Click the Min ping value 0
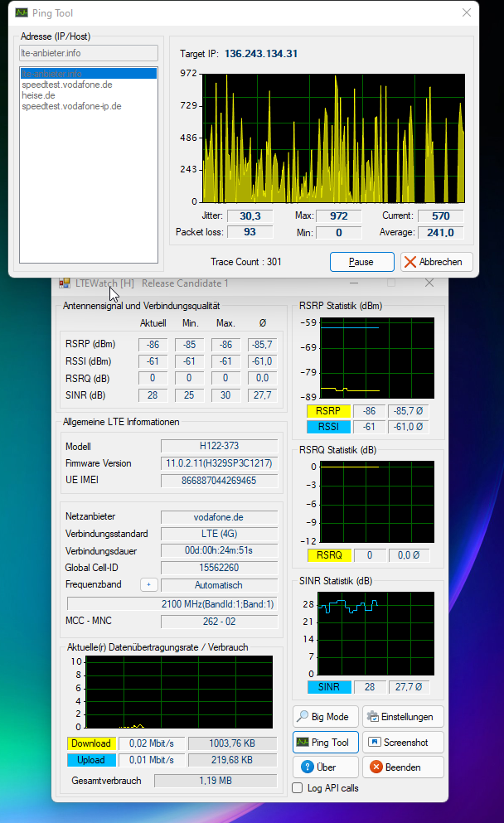 pyautogui.click(x=338, y=233)
